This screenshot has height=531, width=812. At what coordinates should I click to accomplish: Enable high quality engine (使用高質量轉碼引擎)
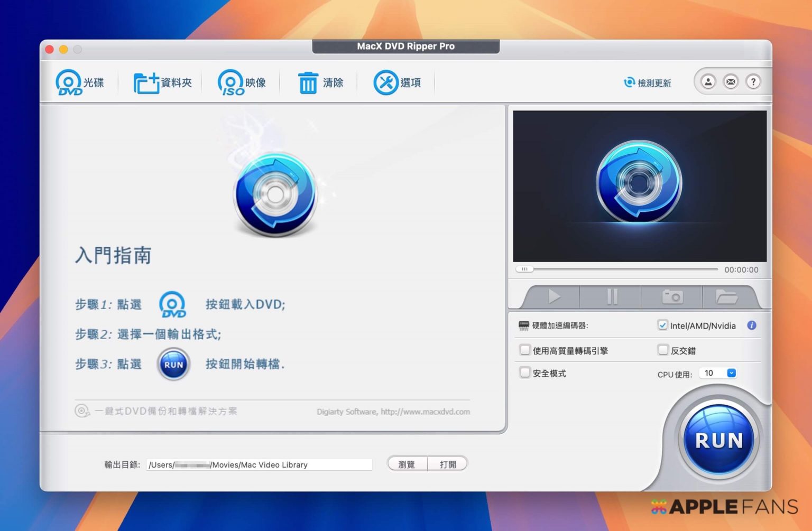pyautogui.click(x=525, y=350)
